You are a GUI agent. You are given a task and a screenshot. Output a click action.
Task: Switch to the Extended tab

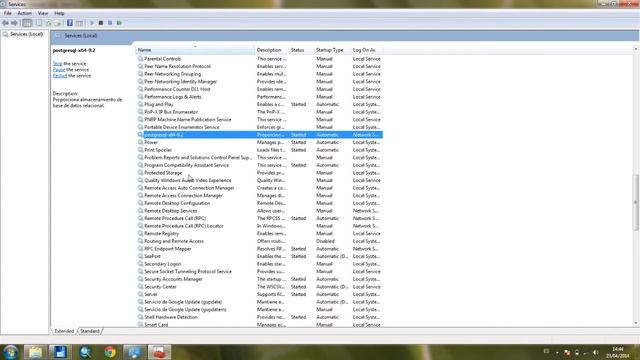coord(64,331)
